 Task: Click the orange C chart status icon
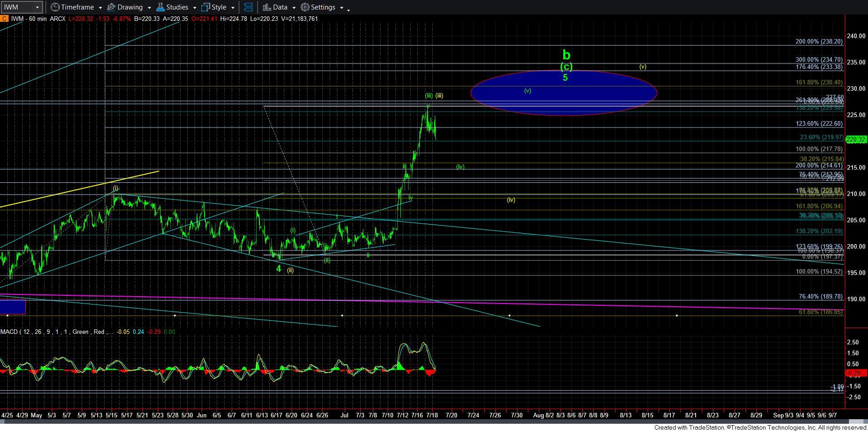point(4,19)
